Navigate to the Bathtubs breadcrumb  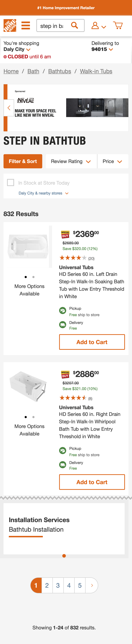coord(59,71)
